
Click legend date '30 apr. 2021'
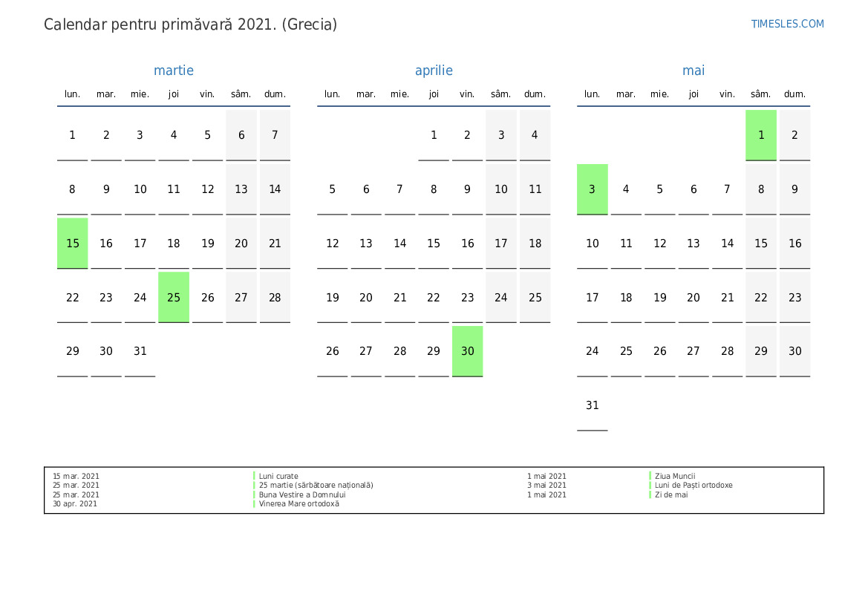coord(75,504)
